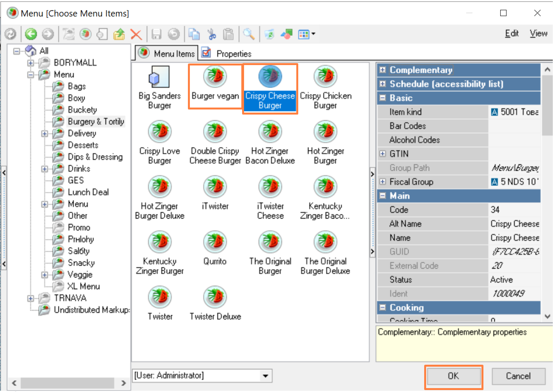Collapse the All root tree node
Image resolution: width=554 pixels, height=392 pixels.
click(16, 51)
